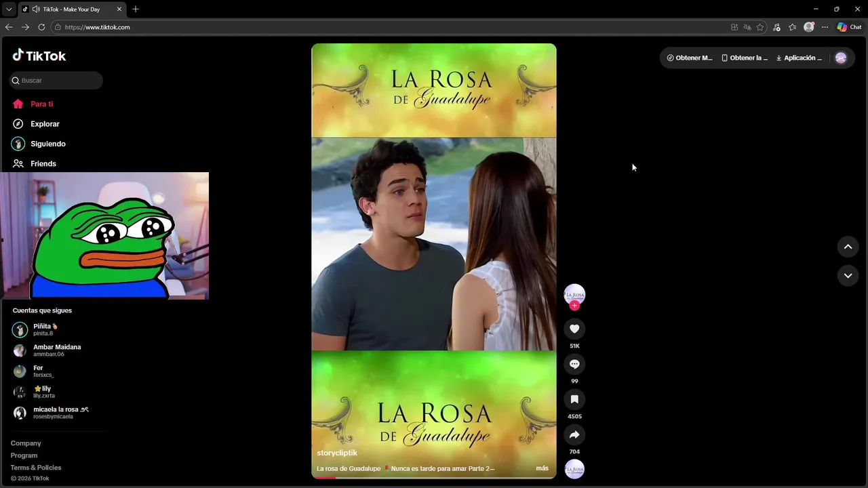868x488 pixels.
Task: Open TikTok profile avatar menu
Action: coord(841,58)
